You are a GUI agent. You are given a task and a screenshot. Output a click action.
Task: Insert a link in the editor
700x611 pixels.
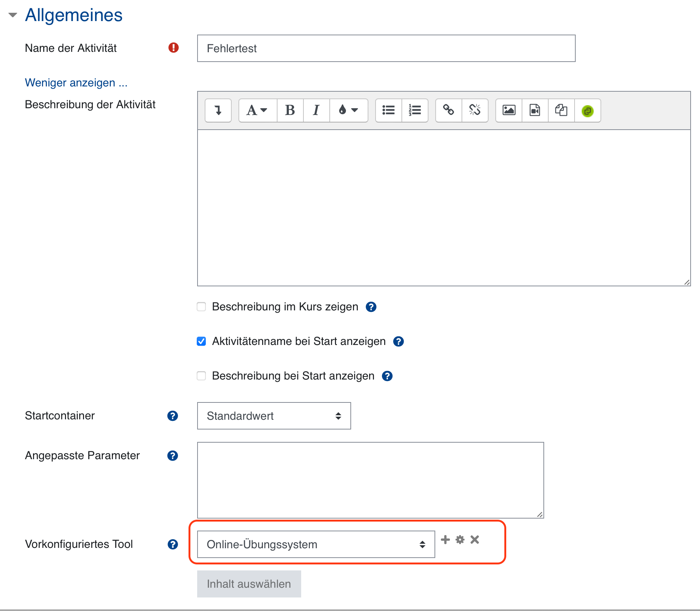448,110
